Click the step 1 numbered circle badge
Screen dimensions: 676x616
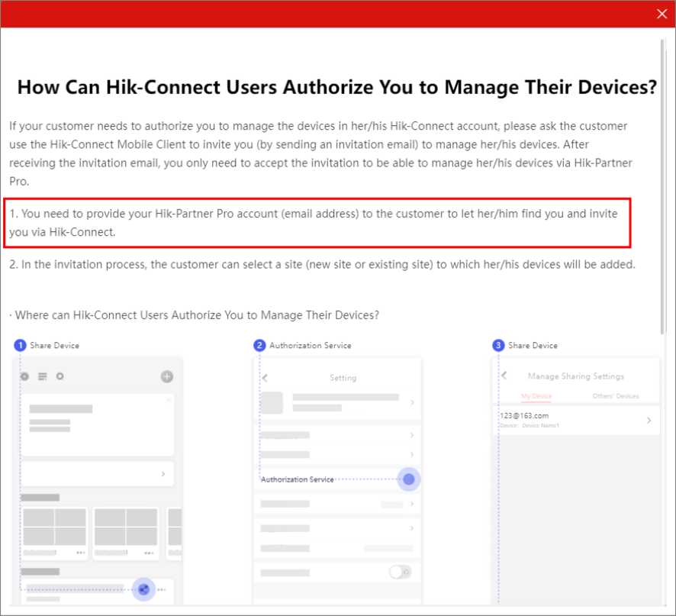tap(21, 346)
